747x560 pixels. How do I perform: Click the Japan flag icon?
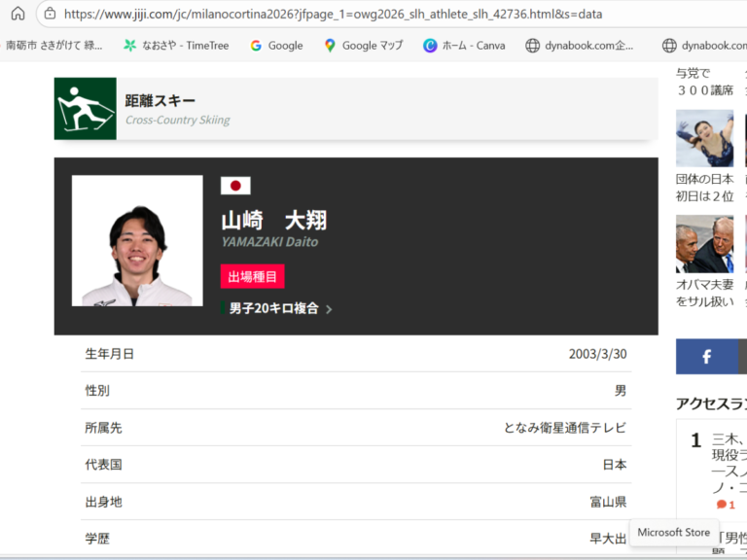click(235, 186)
